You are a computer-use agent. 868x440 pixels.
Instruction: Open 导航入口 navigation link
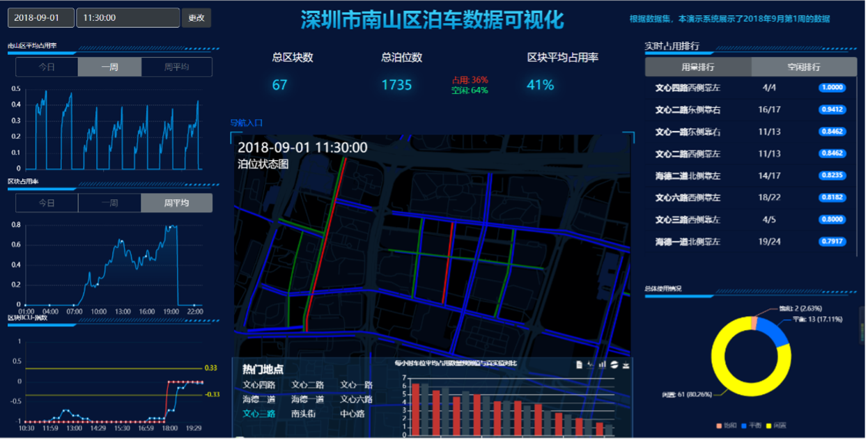[x=247, y=123]
